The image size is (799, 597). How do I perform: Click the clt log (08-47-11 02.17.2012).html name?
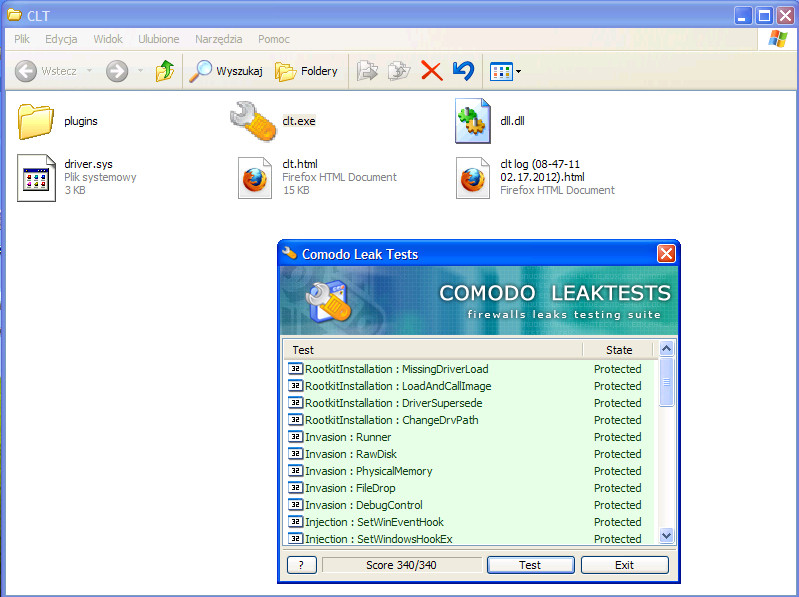pyautogui.click(x=542, y=171)
